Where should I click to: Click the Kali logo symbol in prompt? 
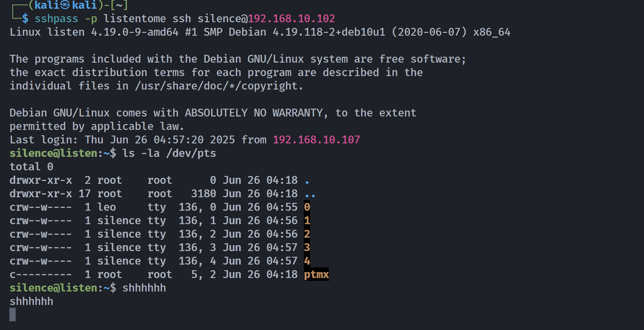65,5
